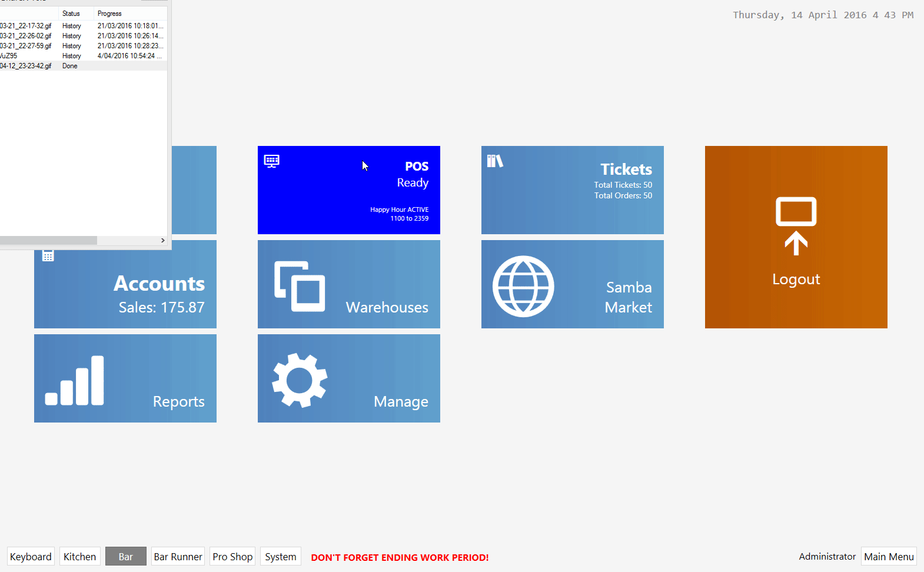Image resolution: width=924 pixels, height=572 pixels.
Task: Click the Tickets books icon
Action: (495, 161)
